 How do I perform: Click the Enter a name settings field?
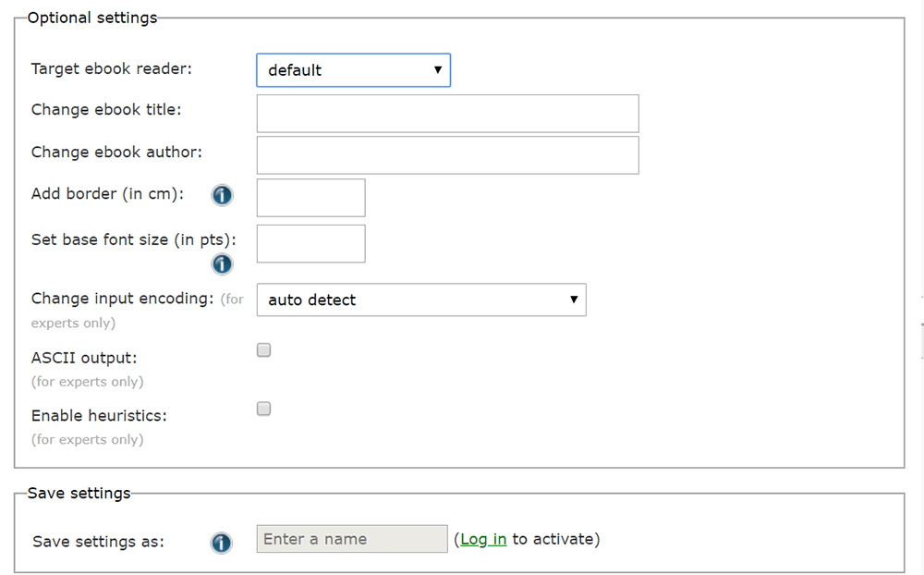[x=352, y=539]
